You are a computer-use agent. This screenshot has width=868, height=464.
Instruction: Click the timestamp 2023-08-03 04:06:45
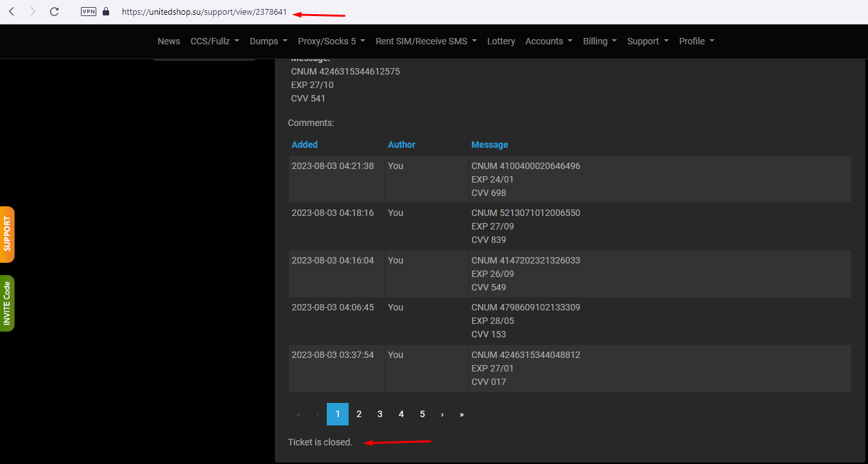click(x=333, y=307)
